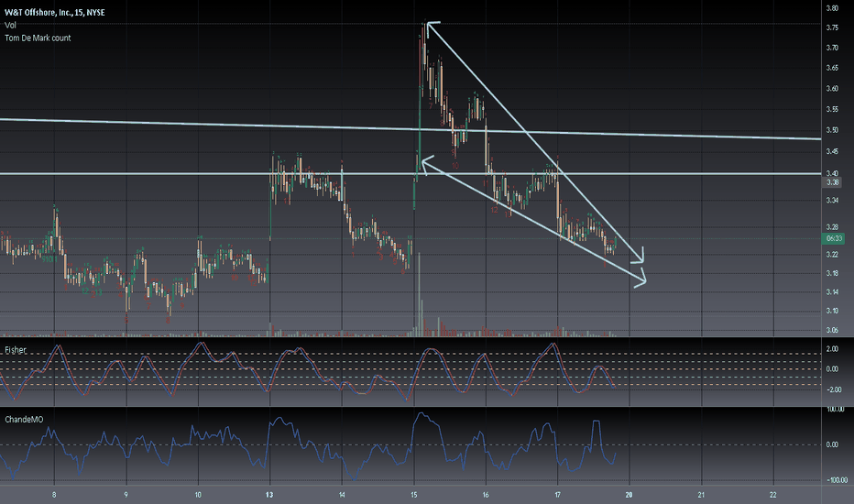
Task: Click the 3.18 value on the price axis
Action: (x=832, y=273)
